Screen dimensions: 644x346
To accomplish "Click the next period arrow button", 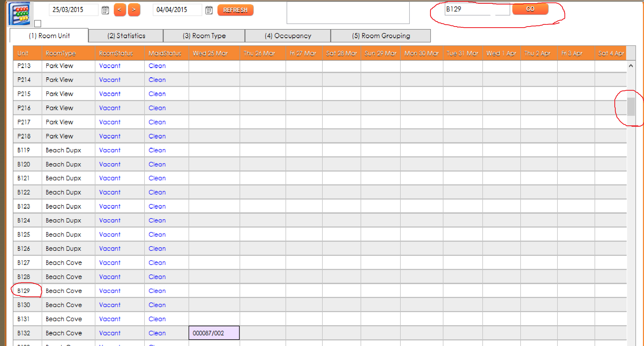I will tap(134, 10).
